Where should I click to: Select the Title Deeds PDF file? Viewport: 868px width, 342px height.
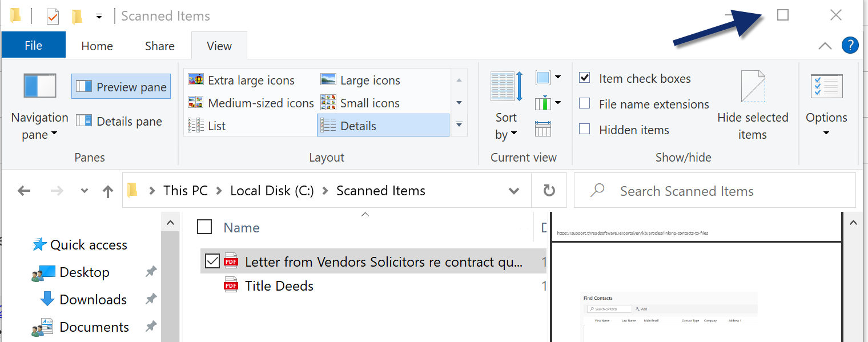[x=279, y=285]
